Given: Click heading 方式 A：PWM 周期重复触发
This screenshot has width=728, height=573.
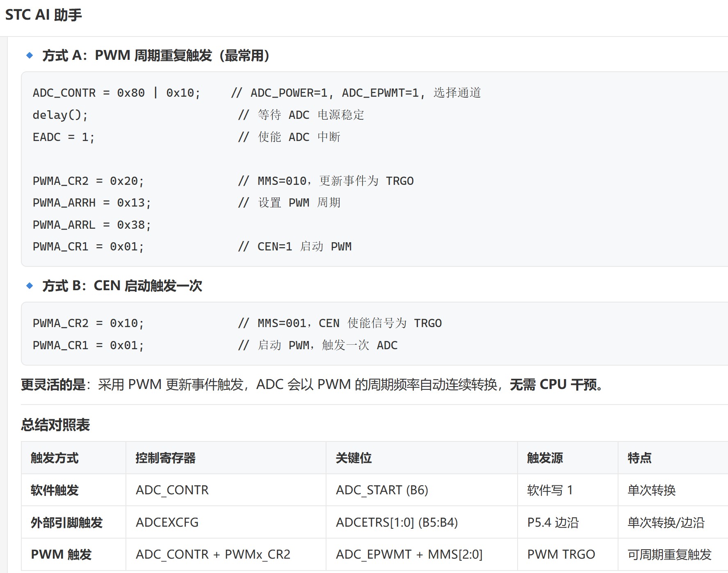Looking at the screenshot, I should (156, 55).
